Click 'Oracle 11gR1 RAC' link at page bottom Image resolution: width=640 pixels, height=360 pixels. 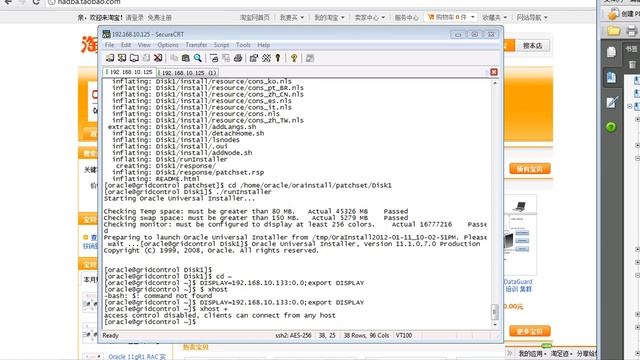137,356
